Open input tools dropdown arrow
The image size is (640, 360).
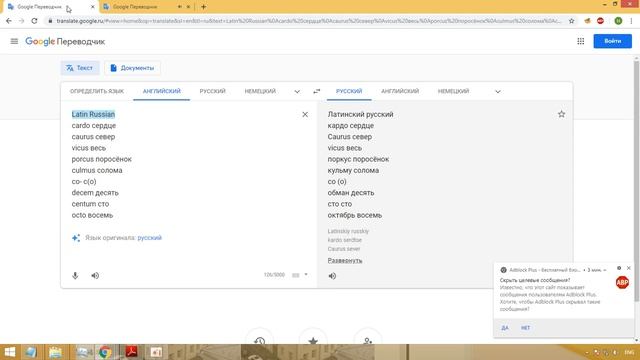click(306, 275)
